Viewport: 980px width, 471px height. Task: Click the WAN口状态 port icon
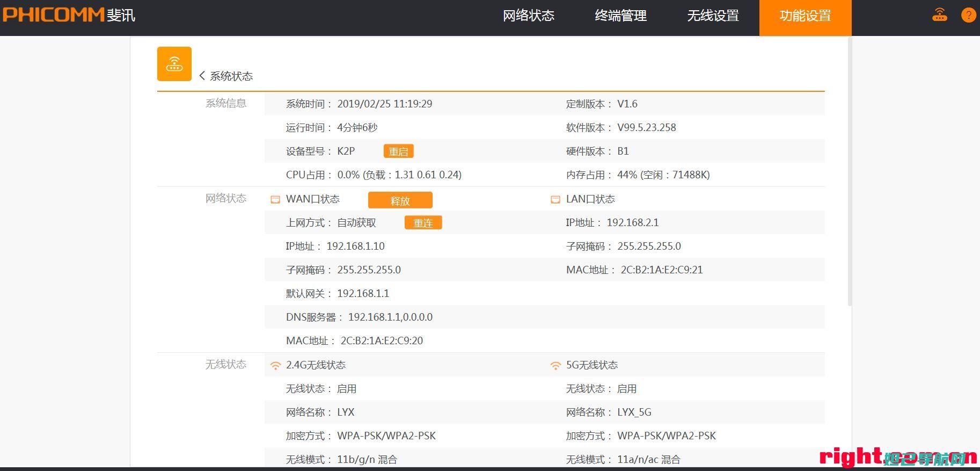point(275,199)
